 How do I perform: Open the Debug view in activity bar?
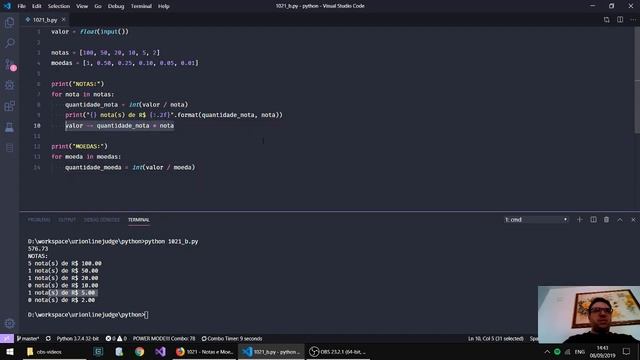point(9,85)
